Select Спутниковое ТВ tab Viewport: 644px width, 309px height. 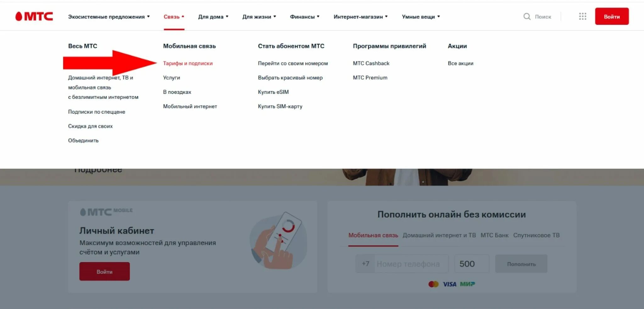point(536,235)
